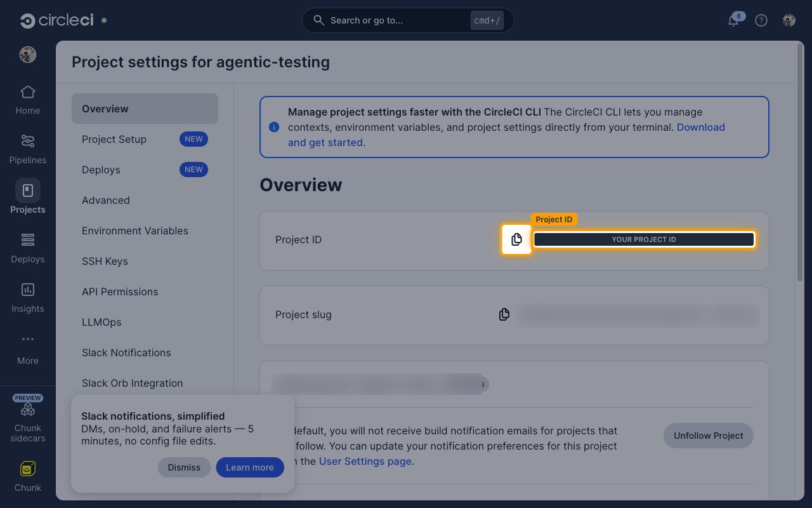
Task: Open Project Setup settings
Action: point(145,139)
